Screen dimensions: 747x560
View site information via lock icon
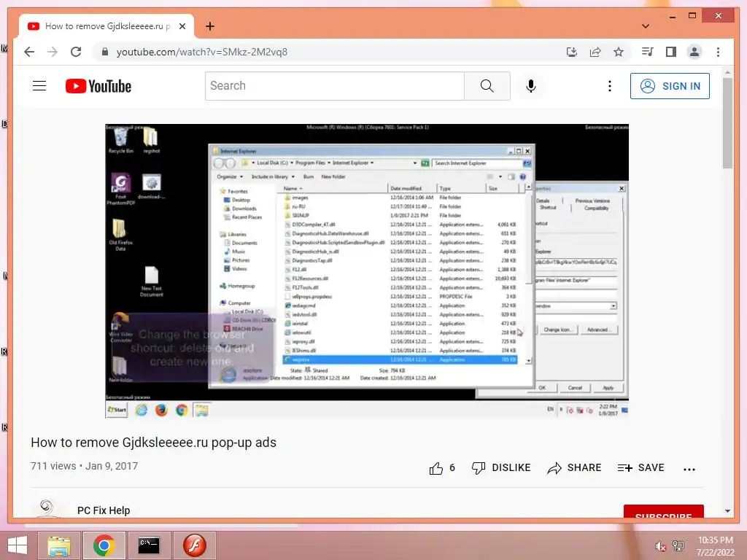click(105, 52)
